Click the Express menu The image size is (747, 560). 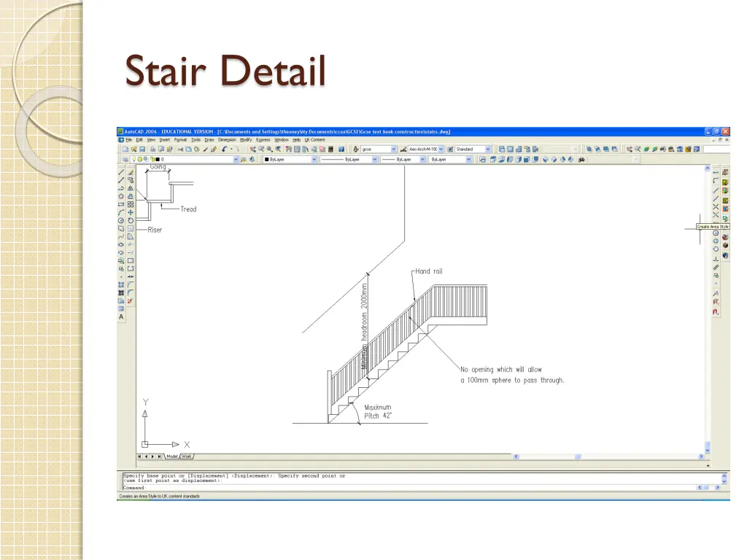point(263,140)
